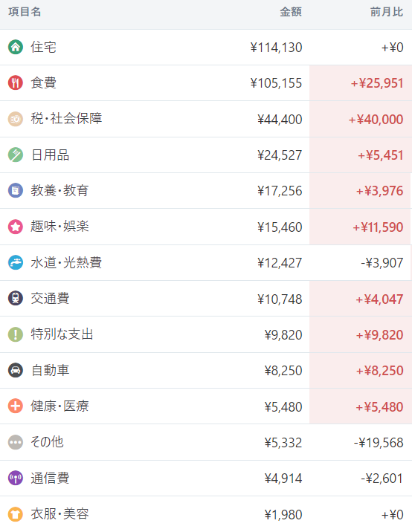Click the pink star 趣味・娯楽 icon
412x532 pixels.
click(16, 227)
